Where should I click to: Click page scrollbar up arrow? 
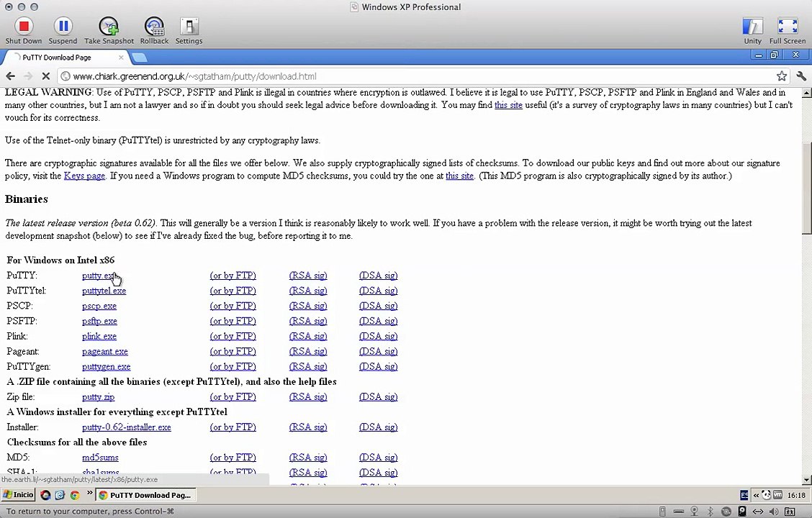tap(806, 93)
